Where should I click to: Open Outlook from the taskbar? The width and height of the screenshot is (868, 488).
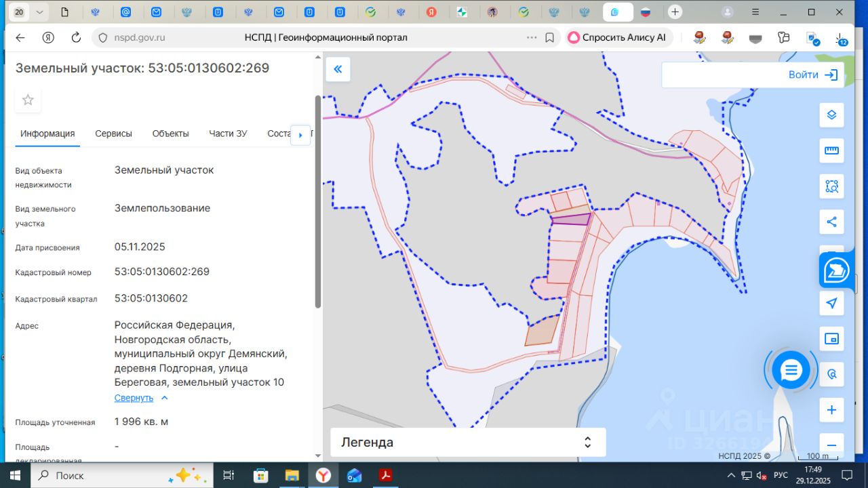point(355,475)
